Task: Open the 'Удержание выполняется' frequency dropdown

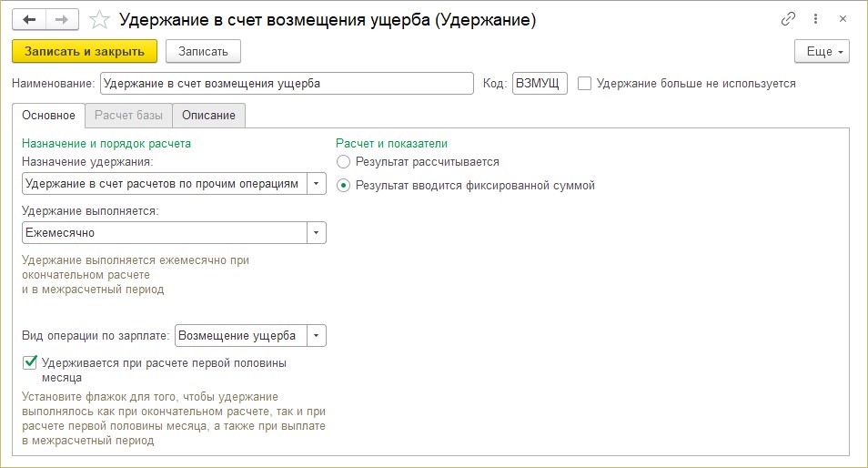Action: 316,232
